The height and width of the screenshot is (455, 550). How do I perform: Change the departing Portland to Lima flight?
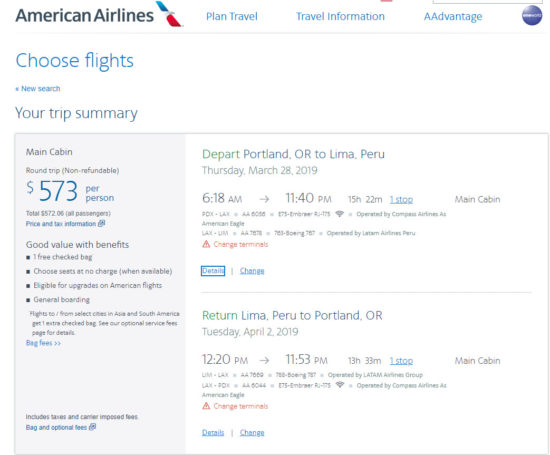[252, 271]
